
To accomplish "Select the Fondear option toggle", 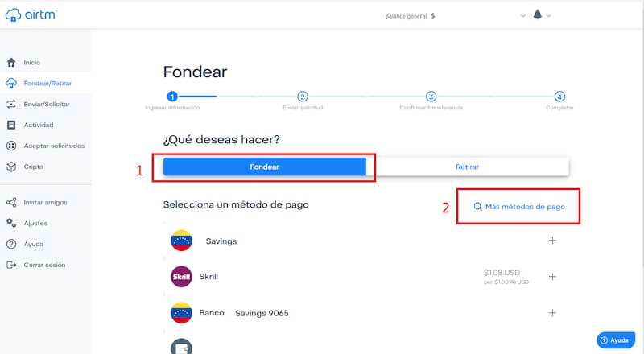I will pos(265,167).
